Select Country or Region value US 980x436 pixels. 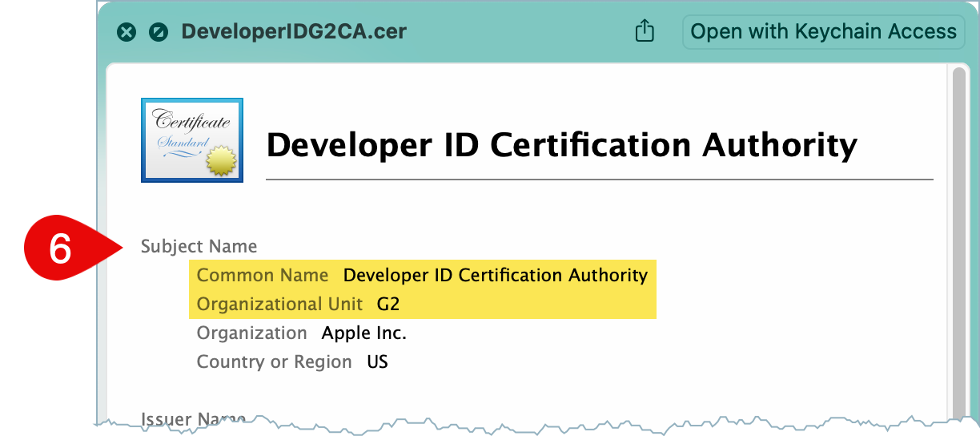tap(377, 361)
